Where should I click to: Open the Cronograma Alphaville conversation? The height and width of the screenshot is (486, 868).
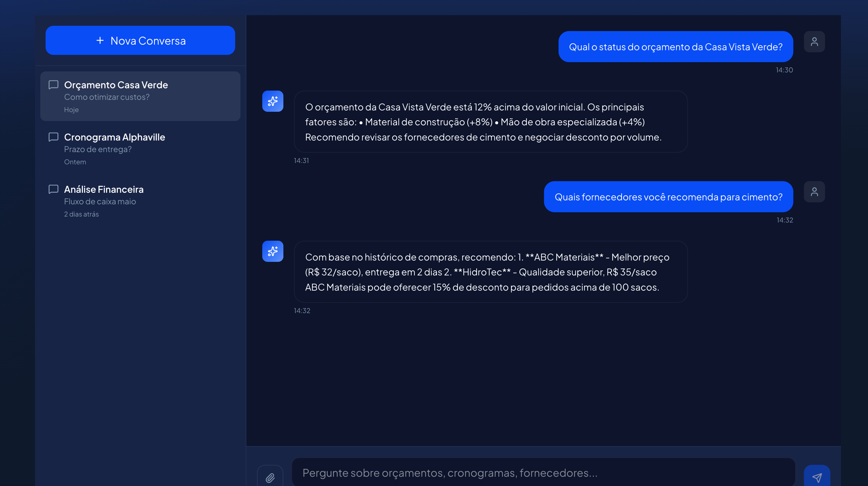click(140, 148)
